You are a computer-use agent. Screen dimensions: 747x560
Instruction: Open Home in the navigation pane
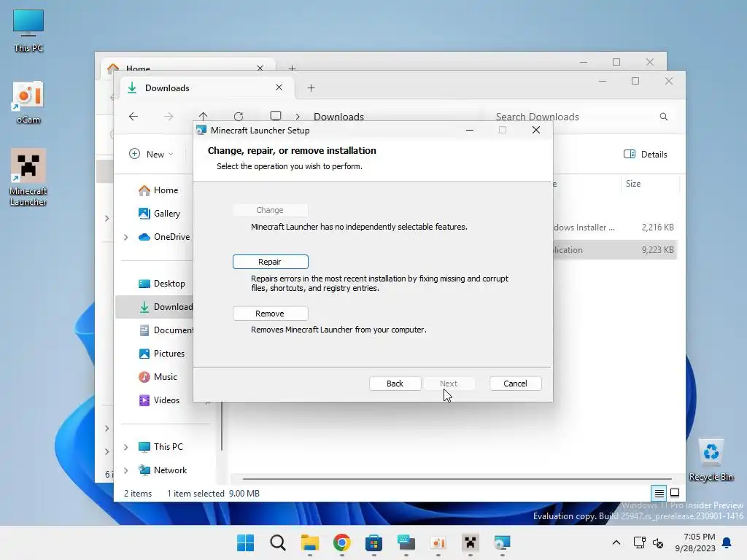[158, 190]
